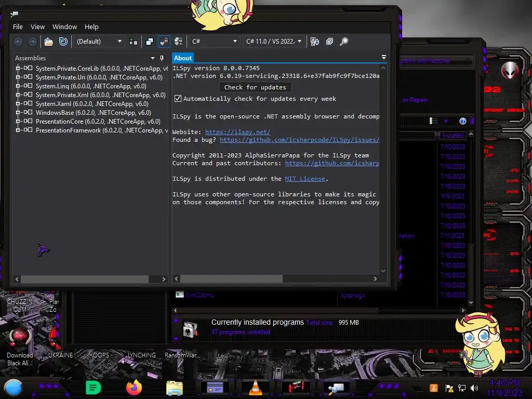This screenshot has height=399, width=532.
Task: Open the MIT License link
Action: [x=305, y=179]
